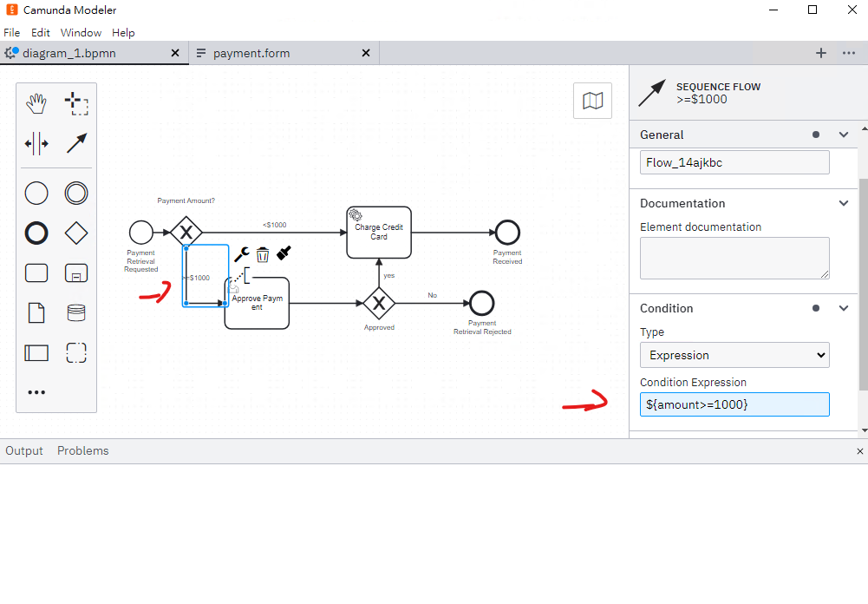This screenshot has height=604, width=868.
Task: Click the trash remove icon
Action: point(263,254)
